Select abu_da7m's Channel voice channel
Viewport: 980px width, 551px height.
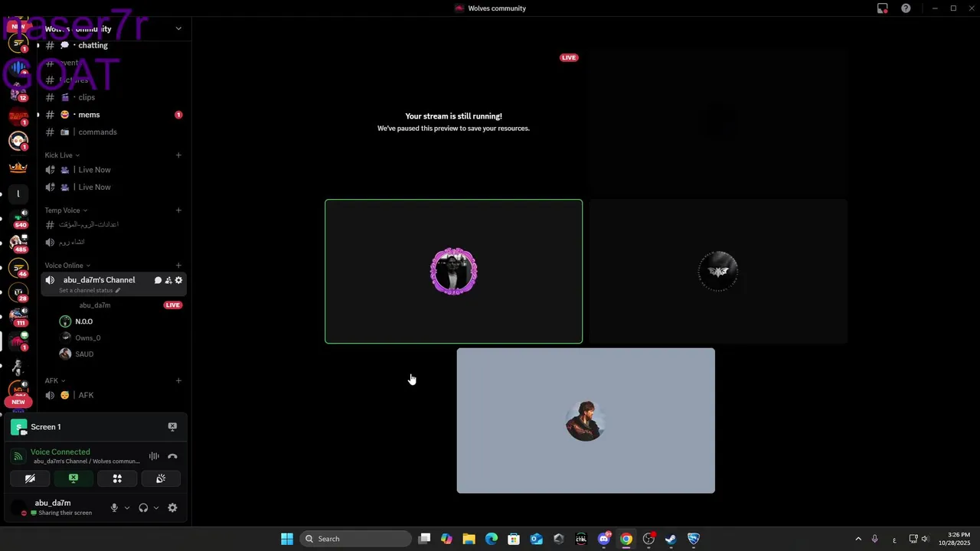[x=99, y=280]
